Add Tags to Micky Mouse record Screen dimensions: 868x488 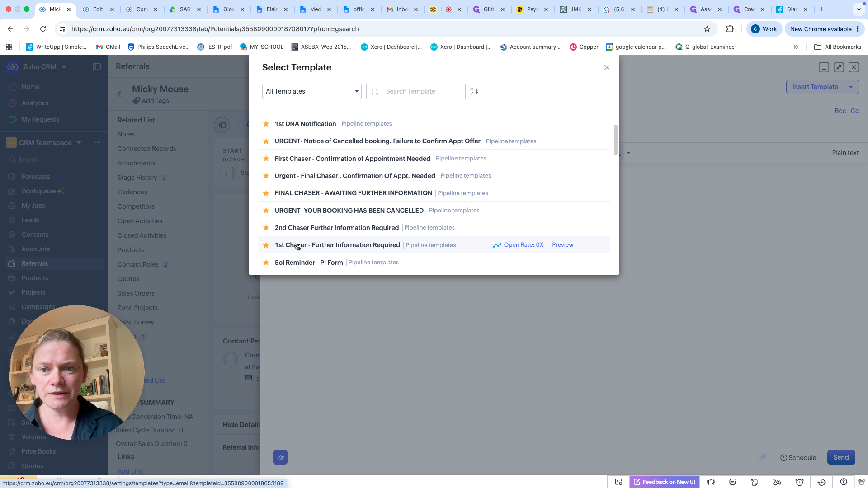pyautogui.click(x=151, y=101)
